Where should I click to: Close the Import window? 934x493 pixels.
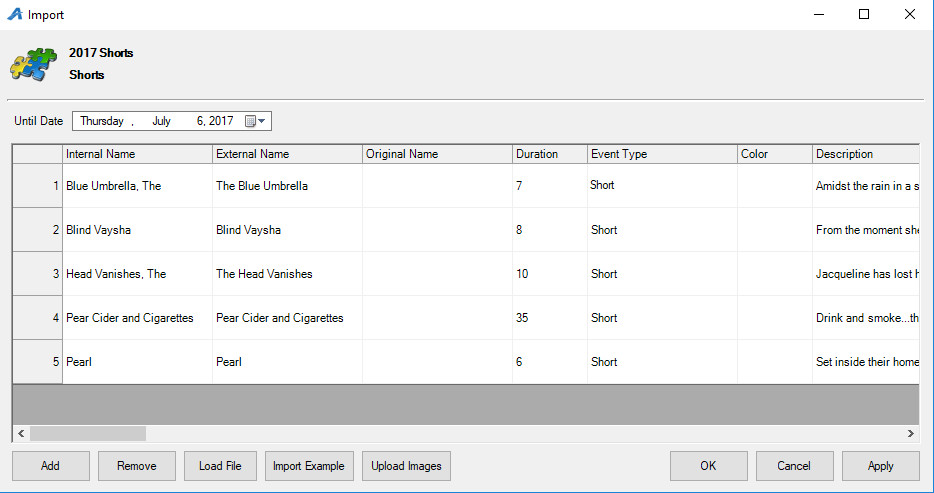tap(910, 14)
